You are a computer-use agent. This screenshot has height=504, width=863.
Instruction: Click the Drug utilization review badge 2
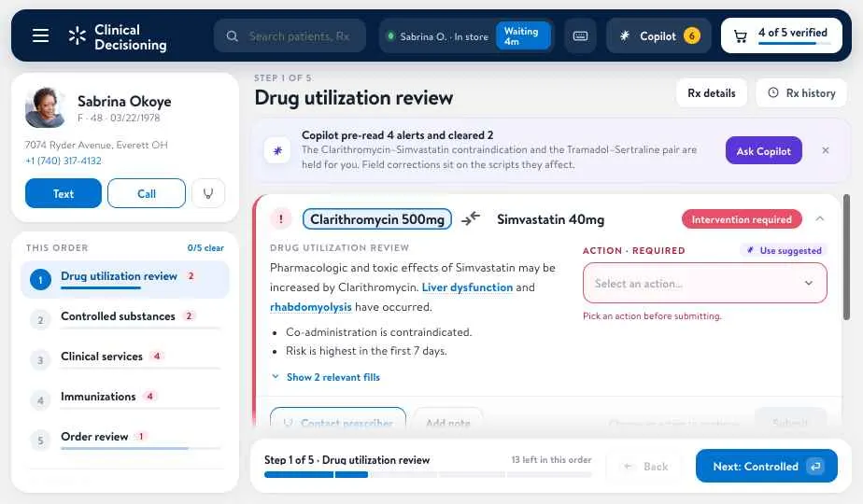coord(191,276)
